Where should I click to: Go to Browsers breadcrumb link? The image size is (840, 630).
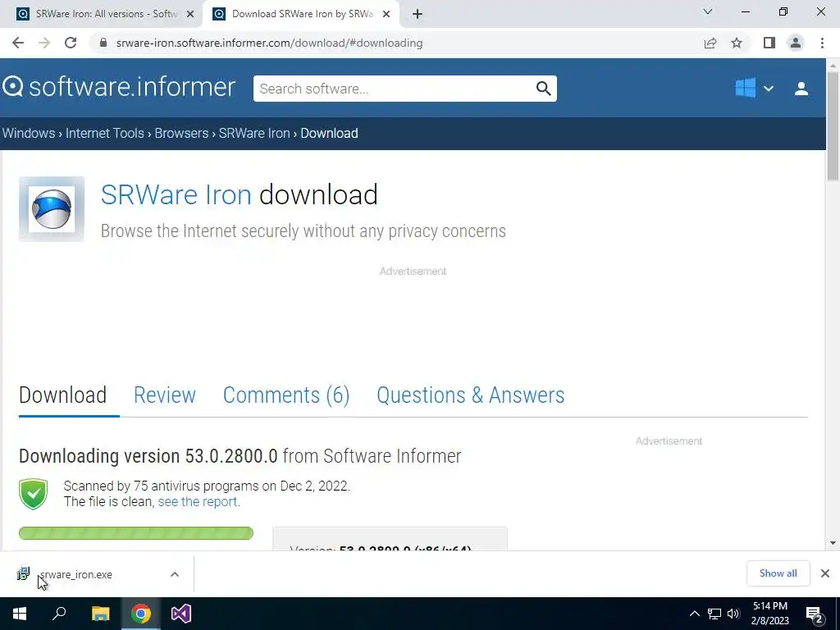click(x=181, y=134)
